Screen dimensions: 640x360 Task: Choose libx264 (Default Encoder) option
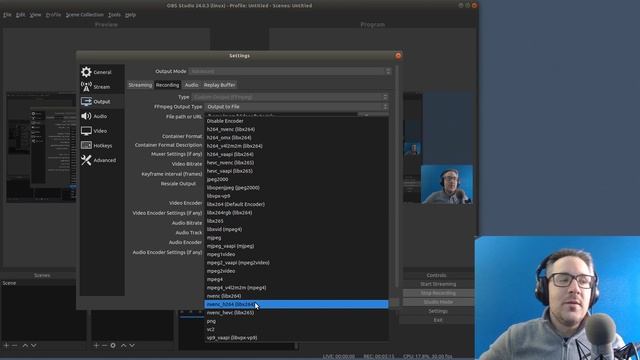coord(296,204)
